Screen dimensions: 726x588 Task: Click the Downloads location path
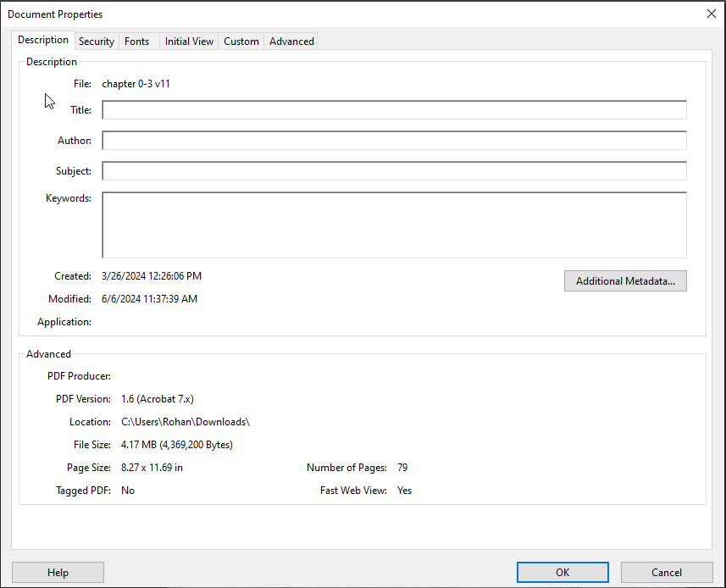point(186,422)
